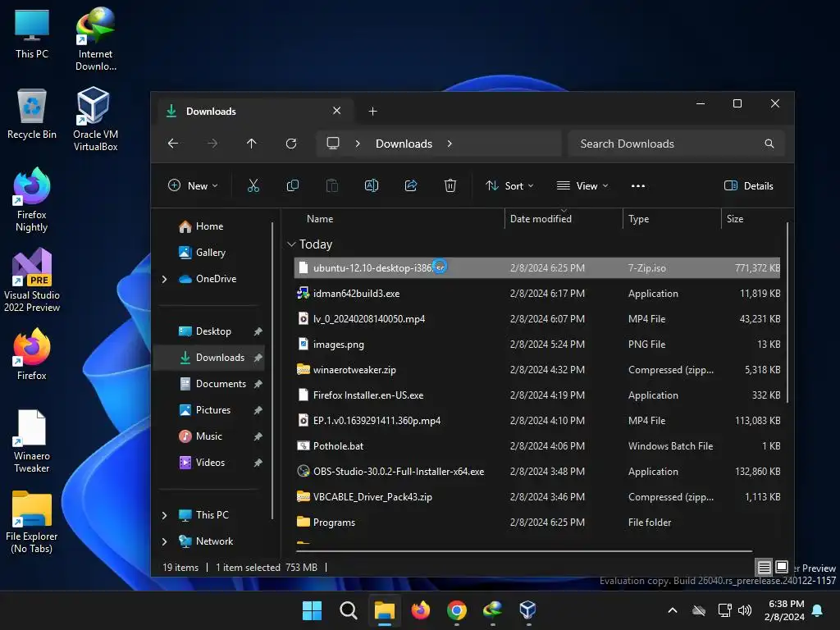840x630 pixels.
Task: Select the Programs folder row
Action: pos(536,523)
